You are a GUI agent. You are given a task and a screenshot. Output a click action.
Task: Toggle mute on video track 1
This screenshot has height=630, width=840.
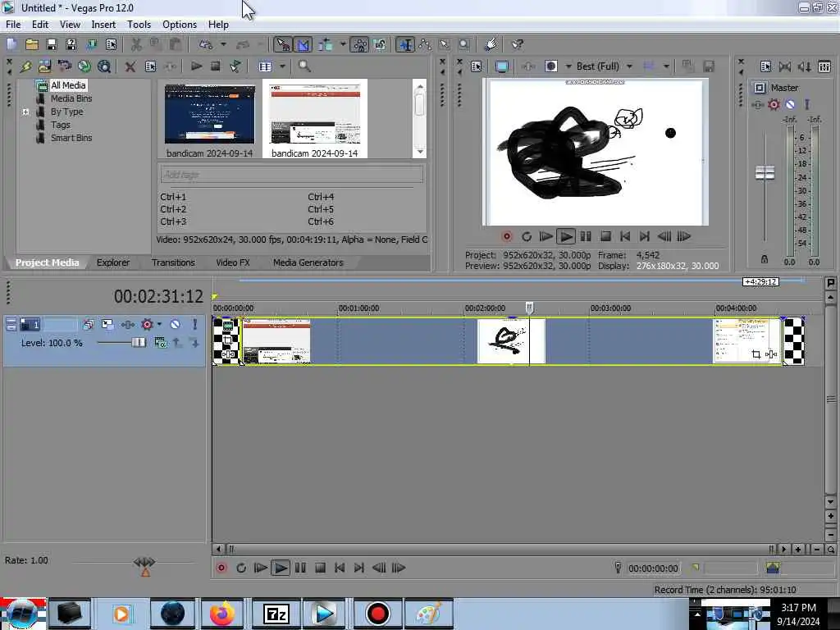(175, 324)
